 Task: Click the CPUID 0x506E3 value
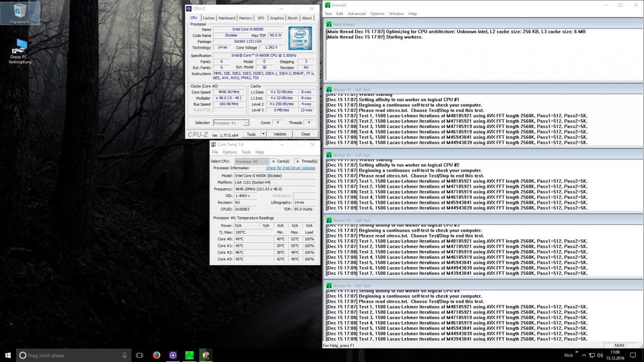246,209
